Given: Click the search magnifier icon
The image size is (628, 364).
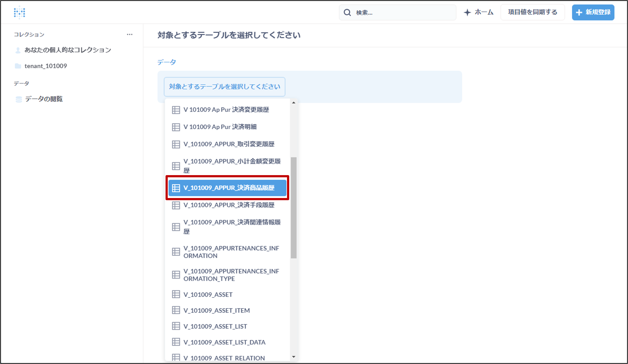Looking at the screenshot, I should [347, 13].
